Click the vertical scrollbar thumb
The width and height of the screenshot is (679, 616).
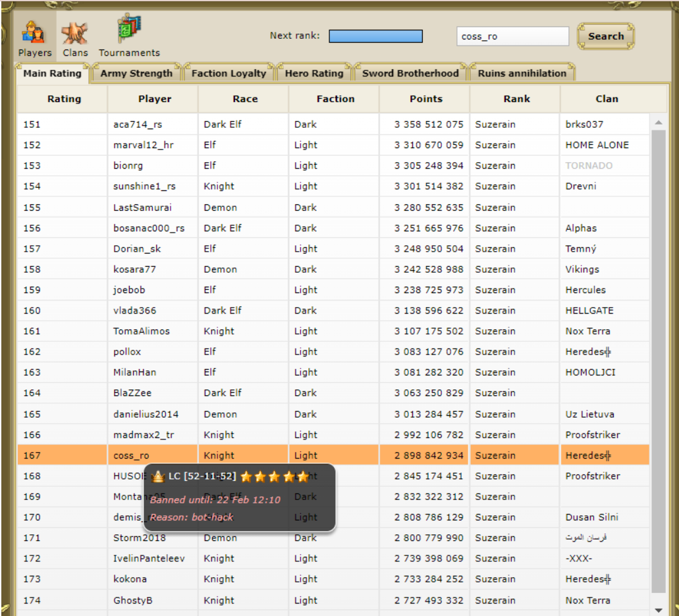click(x=658, y=361)
